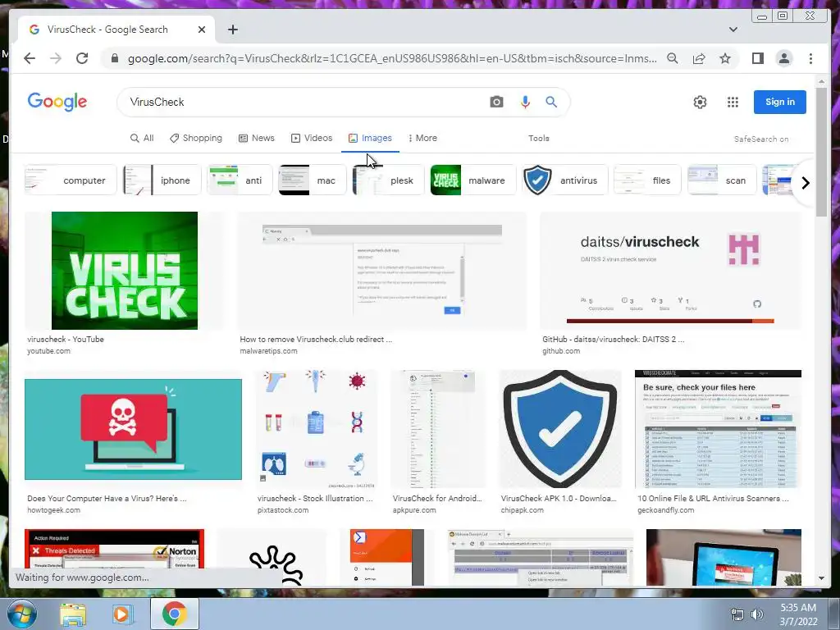
Task: Click Sign in button
Action: (779, 102)
